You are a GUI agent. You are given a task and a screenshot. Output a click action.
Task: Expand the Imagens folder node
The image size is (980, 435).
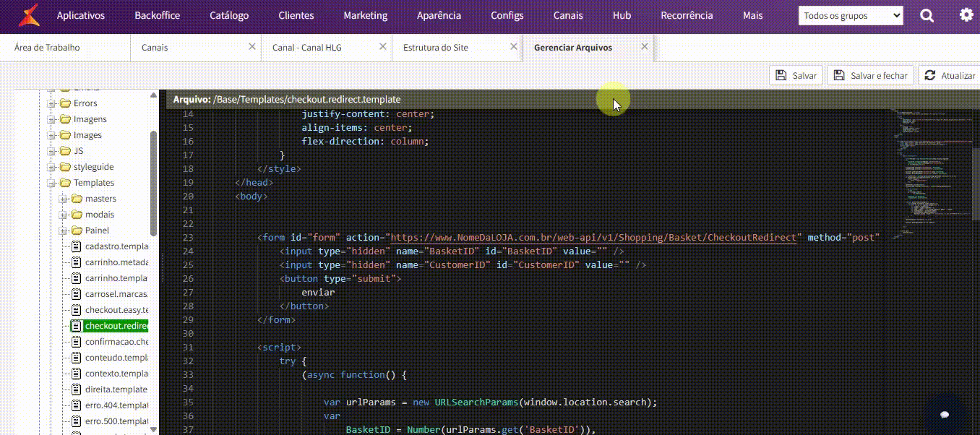pos(52,119)
